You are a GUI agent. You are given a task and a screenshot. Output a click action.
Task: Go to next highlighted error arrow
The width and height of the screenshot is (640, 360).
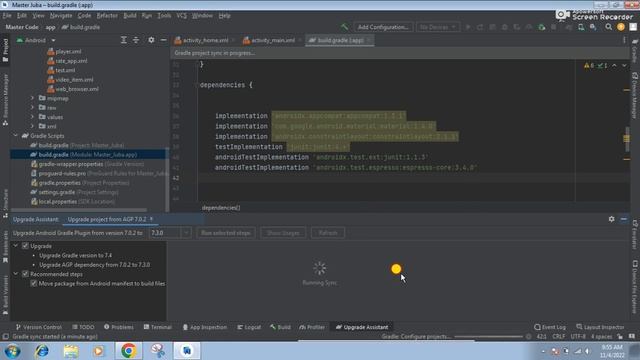624,65
